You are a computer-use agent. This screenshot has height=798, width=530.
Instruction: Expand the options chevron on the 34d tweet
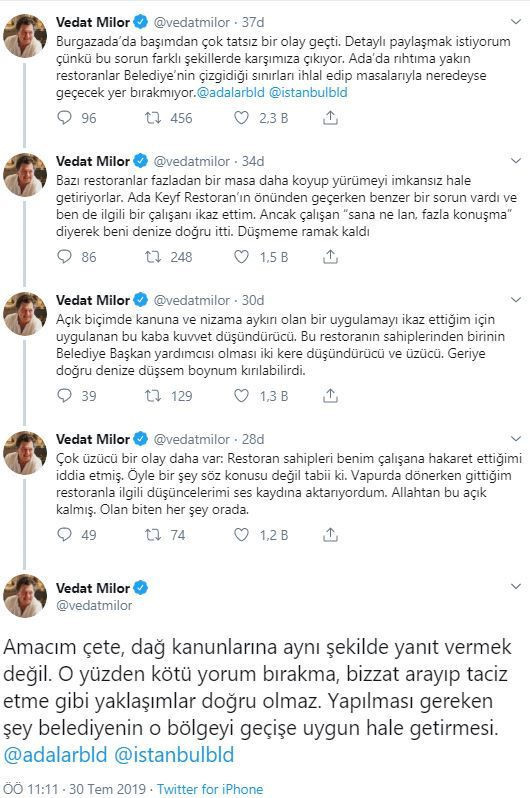pyautogui.click(x=516, y=161)
